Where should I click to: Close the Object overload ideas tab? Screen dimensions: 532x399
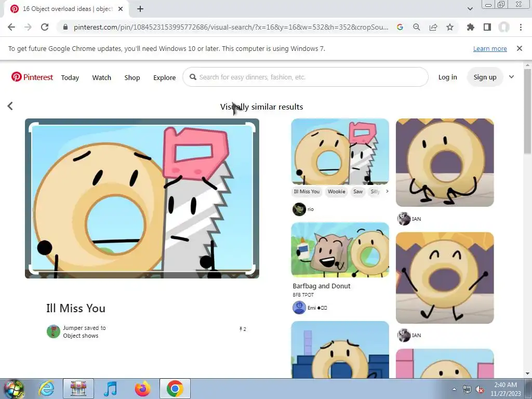tap(121, 9)
